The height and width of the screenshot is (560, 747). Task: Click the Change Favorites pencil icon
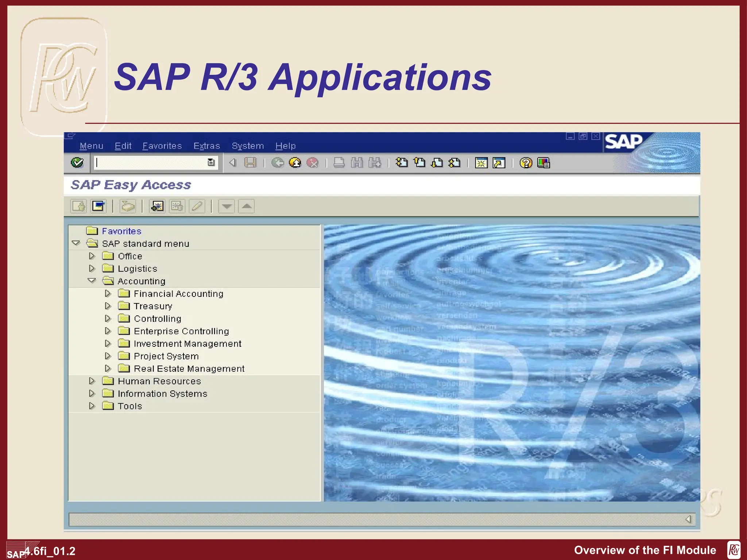(197, 206)
